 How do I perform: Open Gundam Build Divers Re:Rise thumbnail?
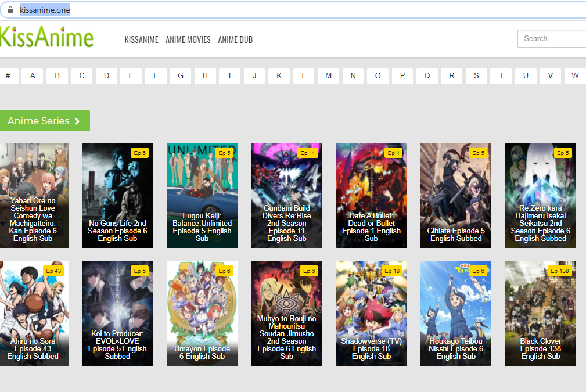click(287, 196)
